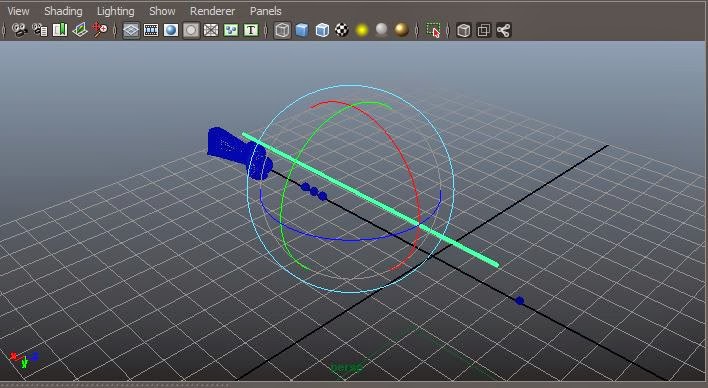Switch to Wireframe display mode
Screen dimensions: 708x388
282,30
